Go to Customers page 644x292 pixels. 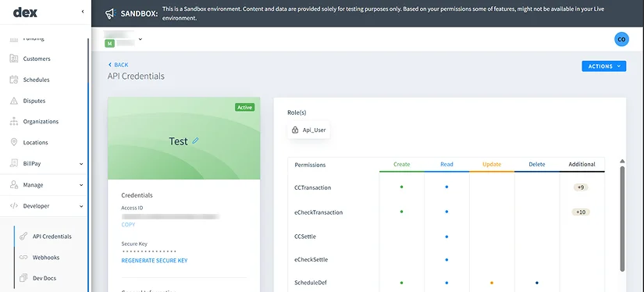tap(37, 59)
